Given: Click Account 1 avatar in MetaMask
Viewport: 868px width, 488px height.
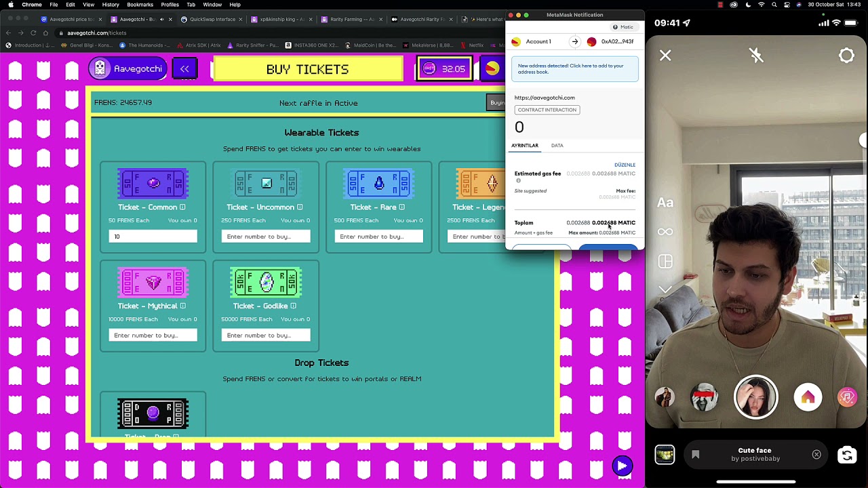Looking at the screenshot, I should click(516, 42).
